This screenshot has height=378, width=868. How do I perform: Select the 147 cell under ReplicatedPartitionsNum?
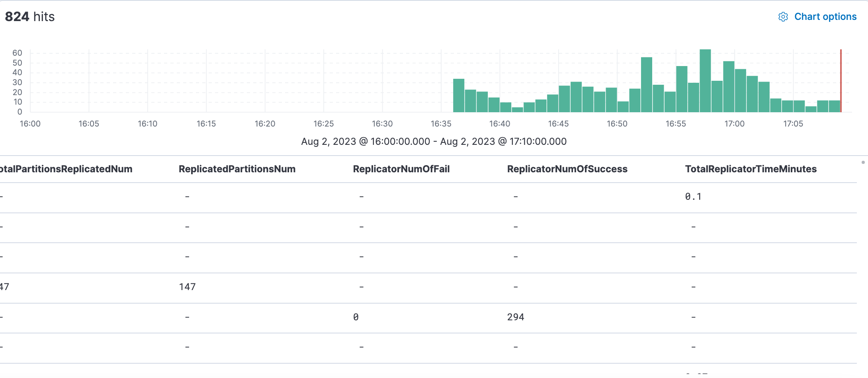click(187, 287)
